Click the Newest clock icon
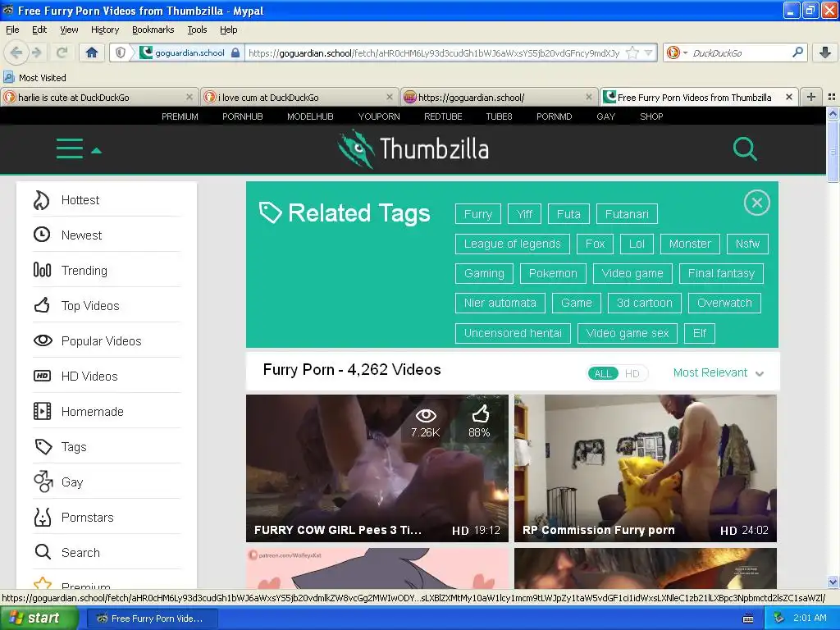This screenshot has width=840, height=630. click(x=42, y=235)
